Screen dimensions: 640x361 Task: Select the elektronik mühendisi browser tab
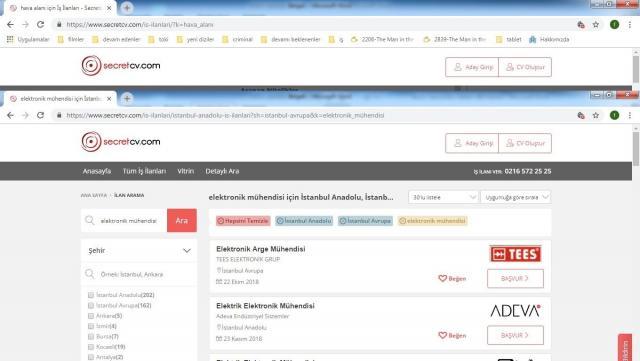click(60, 99)
